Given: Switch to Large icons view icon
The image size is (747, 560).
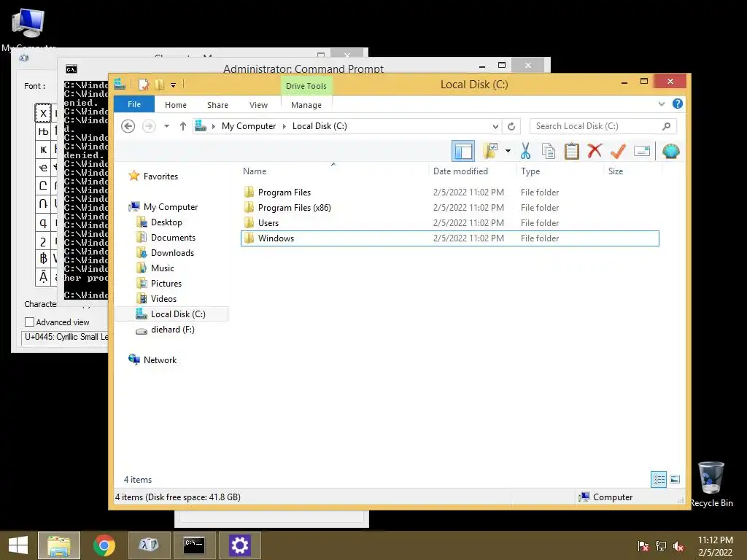Looking at the screenshot, I should (675, 480).
